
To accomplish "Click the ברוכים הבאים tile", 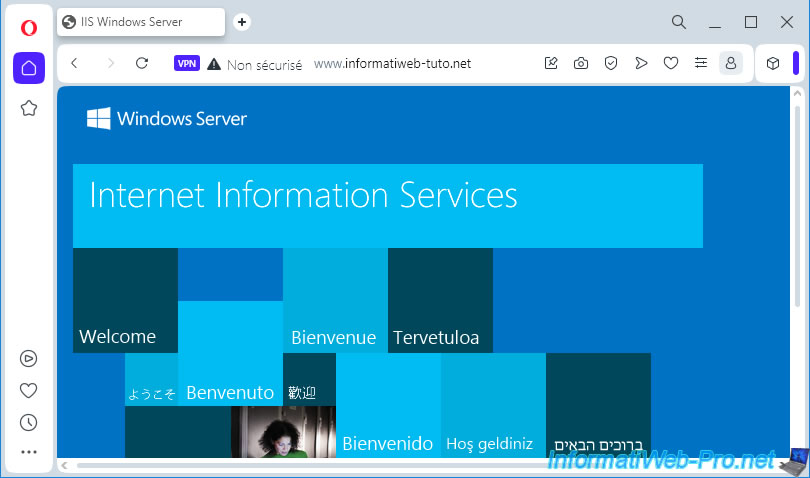I will pyautogui.click(x=598, y=405).
